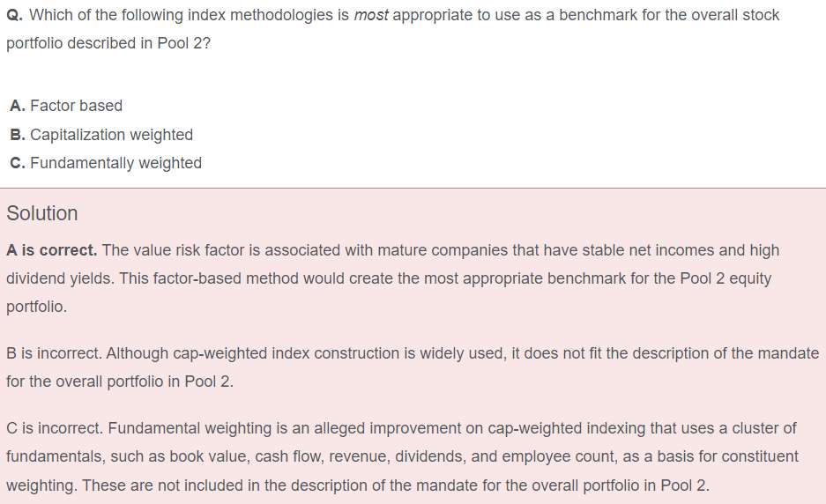Choose answer B, Capitalization weighted

pos(111,135)
